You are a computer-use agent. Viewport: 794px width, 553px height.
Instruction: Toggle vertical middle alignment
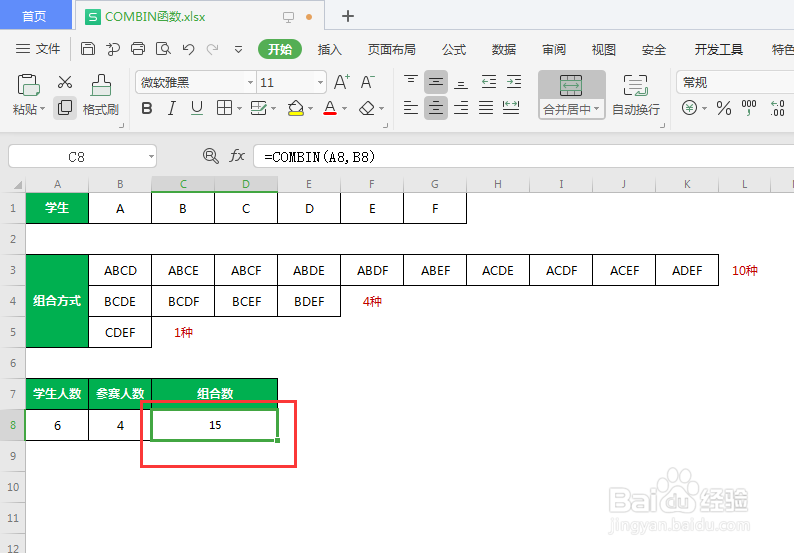point(435,82)
